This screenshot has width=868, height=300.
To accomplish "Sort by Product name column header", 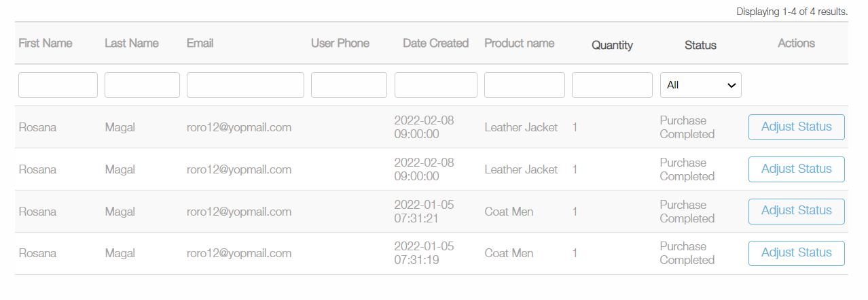I will [520, 44].
